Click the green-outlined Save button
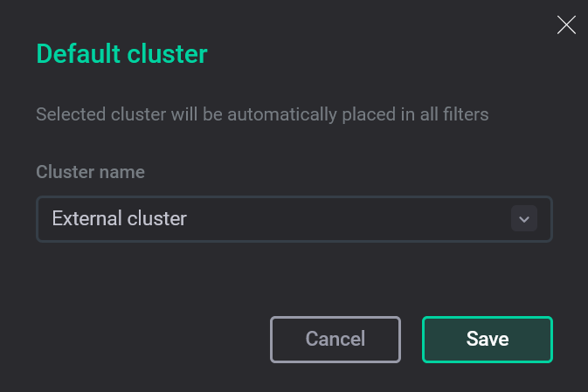This screenshot has width=588, height=392. 487,339
